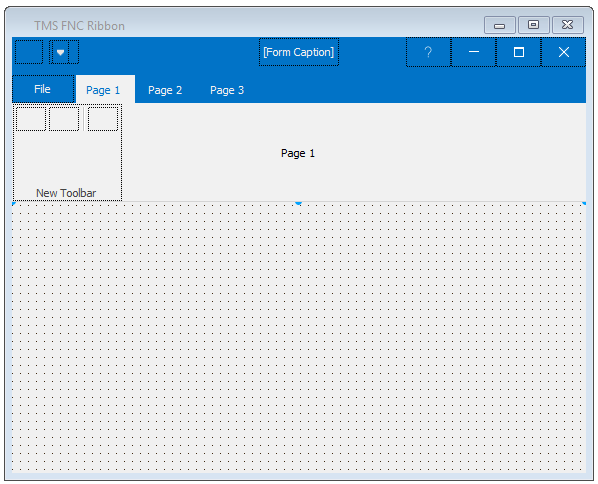The height and width of the screenshot is (484, 598).
Task: Open the File application menu
Action: 43,89
